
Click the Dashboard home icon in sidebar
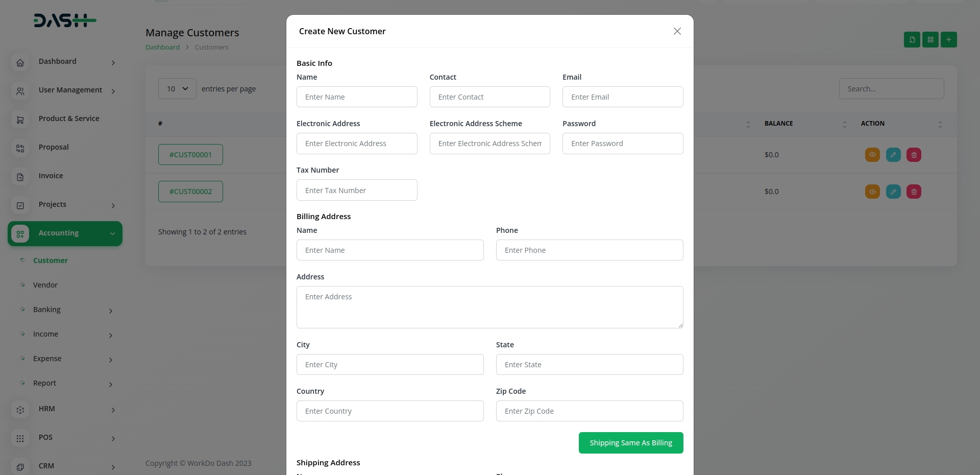[x=20, y=63]
